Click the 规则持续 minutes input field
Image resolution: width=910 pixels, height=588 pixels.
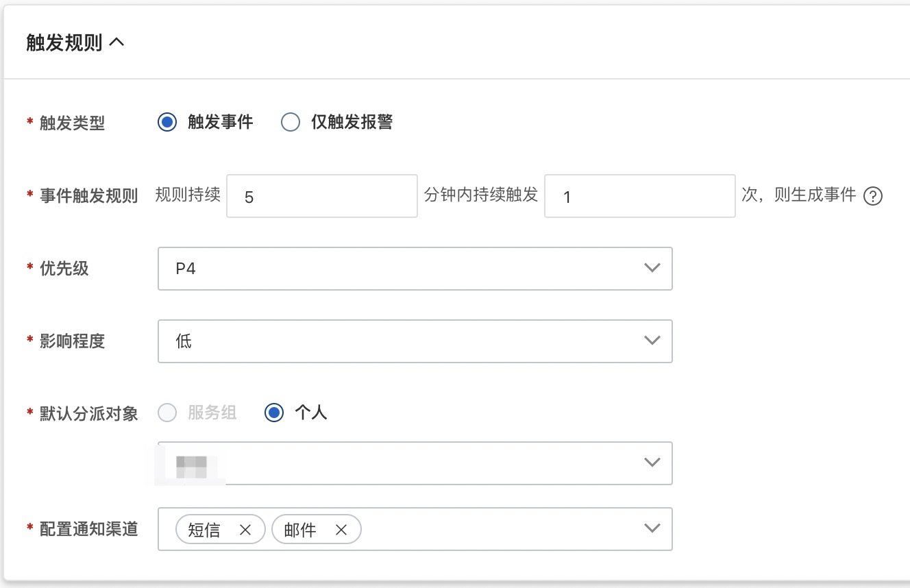(322, 196)
